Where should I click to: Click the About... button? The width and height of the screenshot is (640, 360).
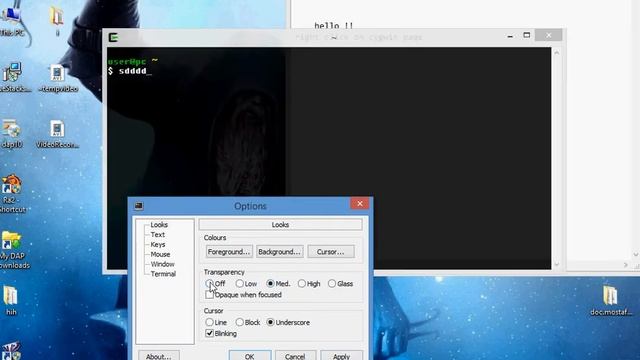point(158,356)
